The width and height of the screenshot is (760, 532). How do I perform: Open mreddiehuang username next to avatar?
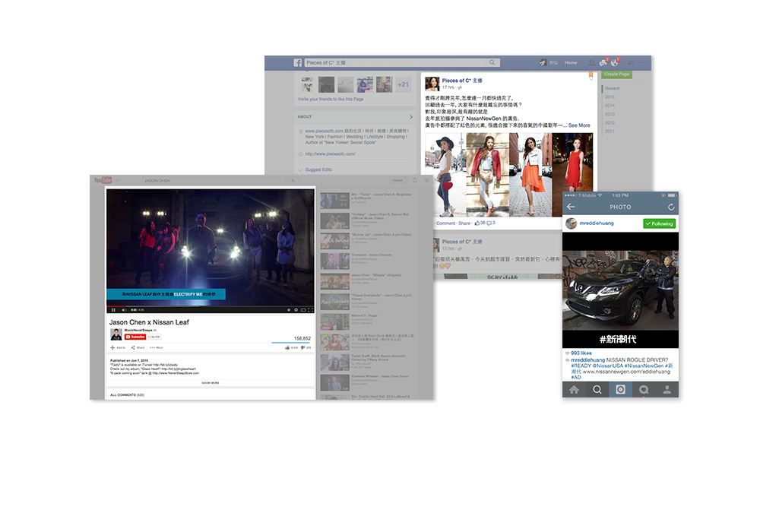597,223
